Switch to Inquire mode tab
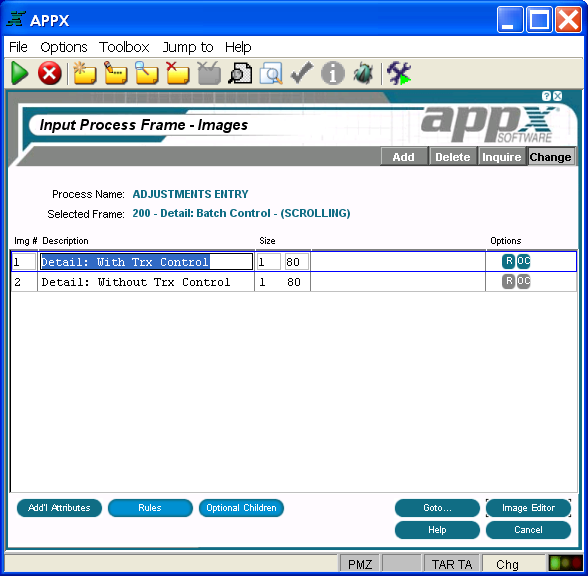The image size is (588, 576). 501,157
